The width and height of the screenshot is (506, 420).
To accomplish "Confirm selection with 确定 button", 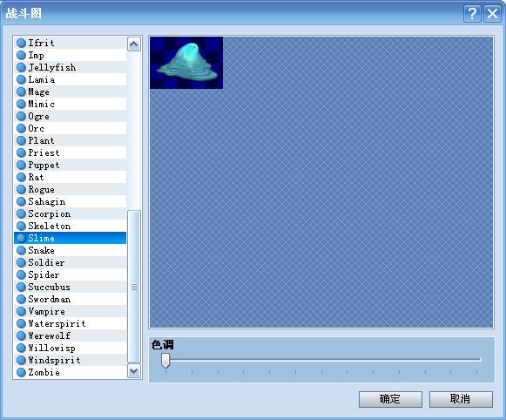I will (x=390, y=399).
